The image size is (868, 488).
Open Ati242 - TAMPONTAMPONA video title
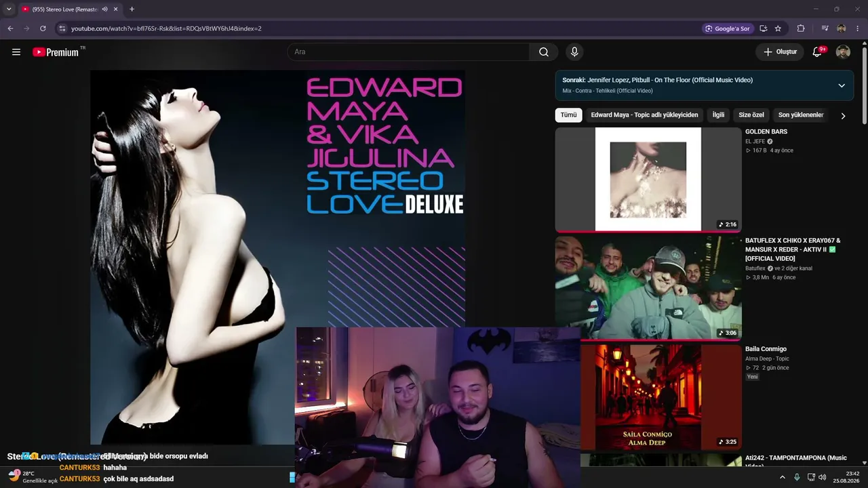[796, 460]
